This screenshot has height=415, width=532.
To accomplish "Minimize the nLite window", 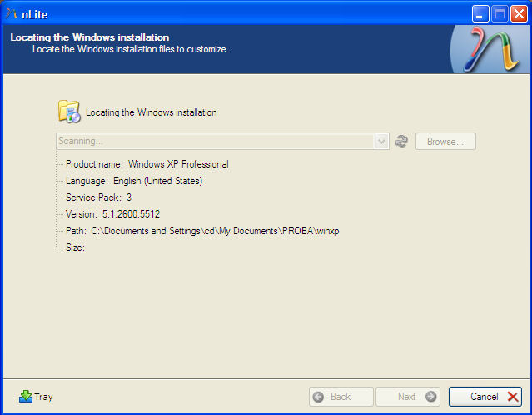I will click(480, 14).
